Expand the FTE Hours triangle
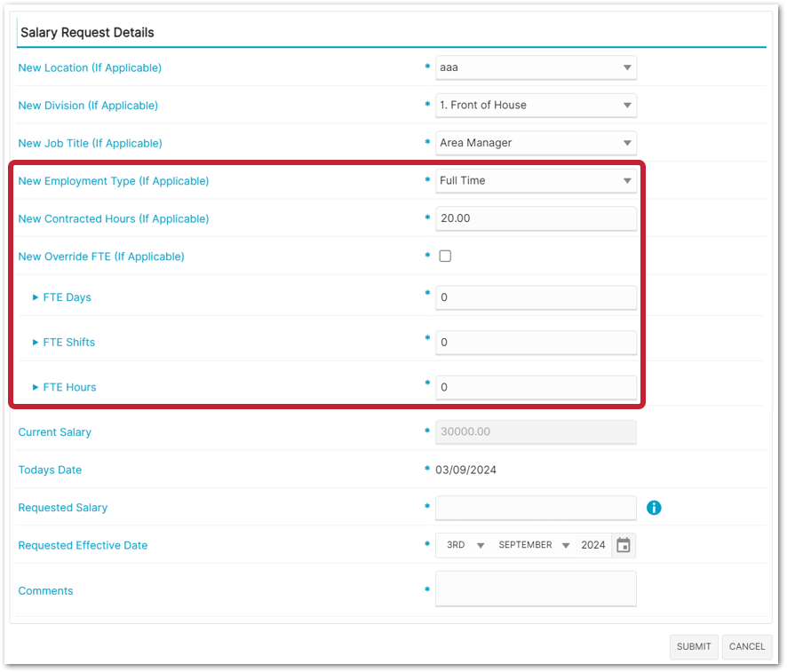This screenshot has width=787, height=672. point(36,387)
